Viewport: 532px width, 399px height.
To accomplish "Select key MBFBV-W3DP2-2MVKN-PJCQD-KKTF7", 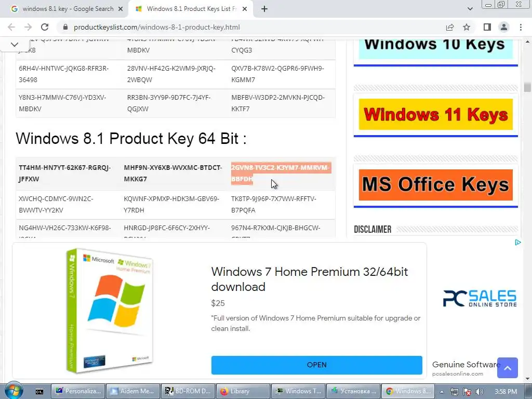I will [278, 103].
